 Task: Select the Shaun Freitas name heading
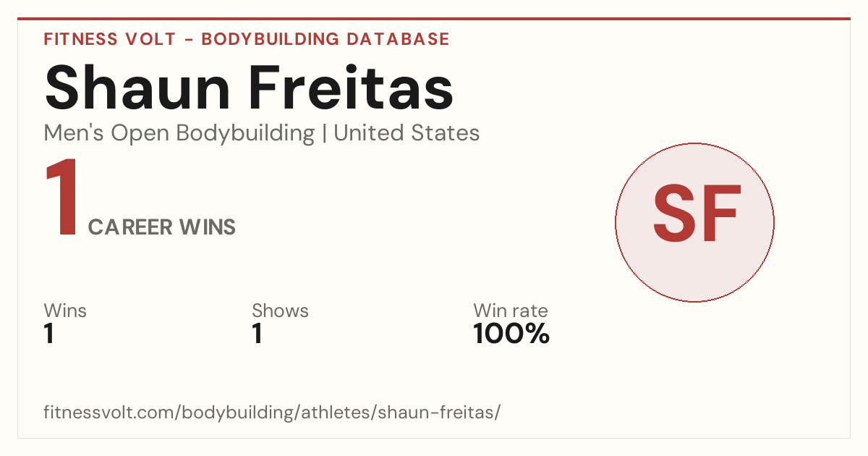[249, 88]
